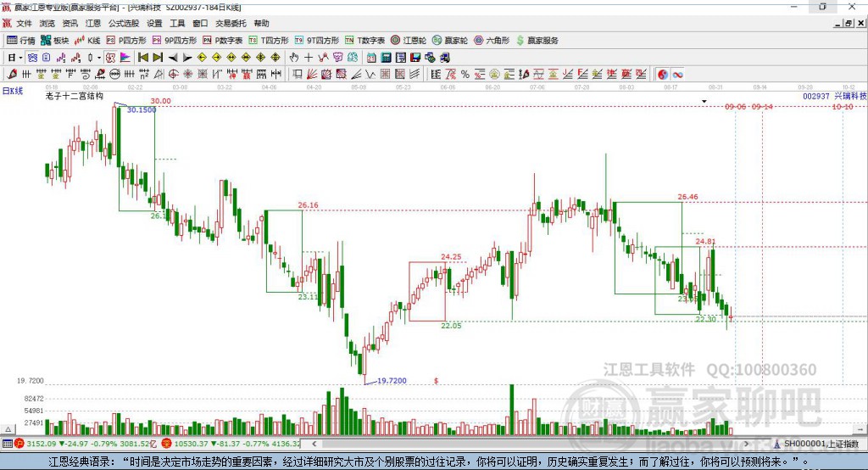
Task: Open the 板块 sector view
Action: click(x=55, y=41)
